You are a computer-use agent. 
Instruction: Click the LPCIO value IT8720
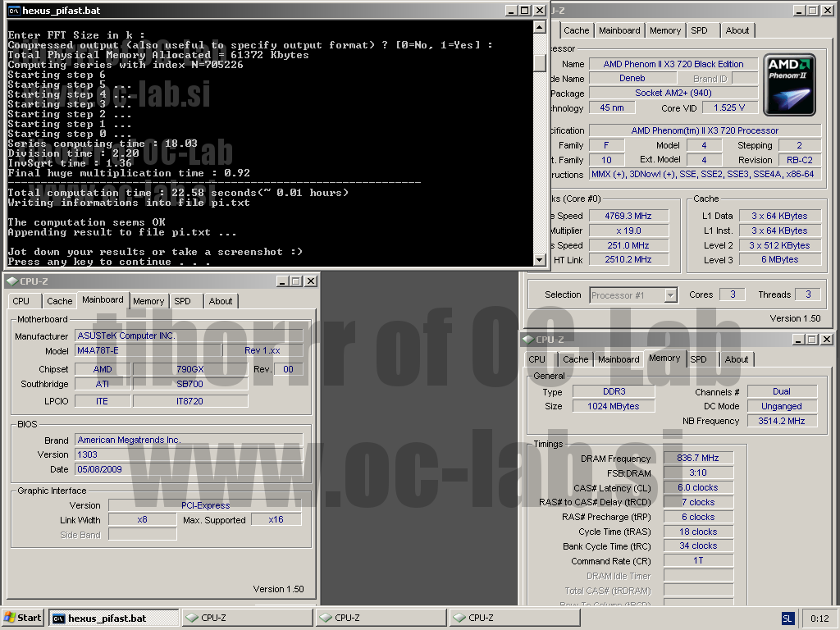[190, 401]
